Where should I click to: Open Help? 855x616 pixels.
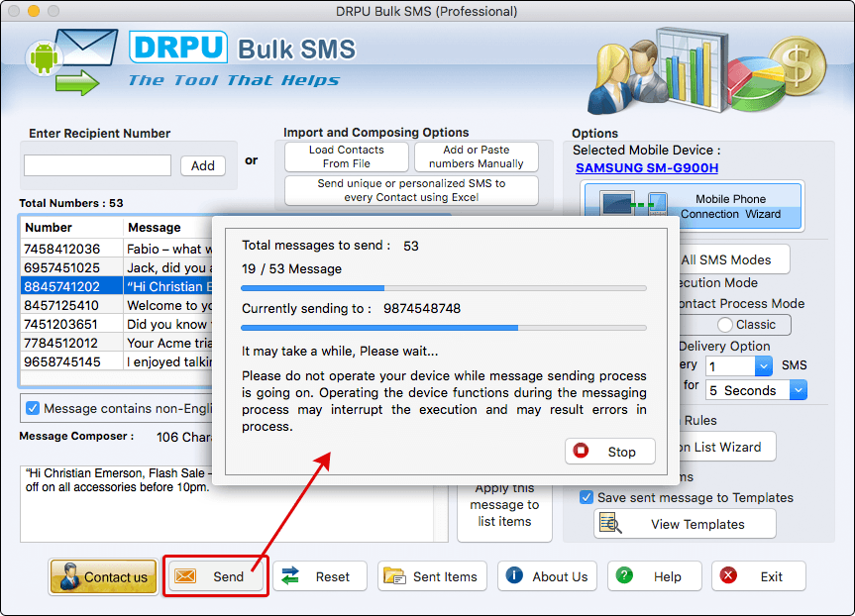tap(654, 576)
